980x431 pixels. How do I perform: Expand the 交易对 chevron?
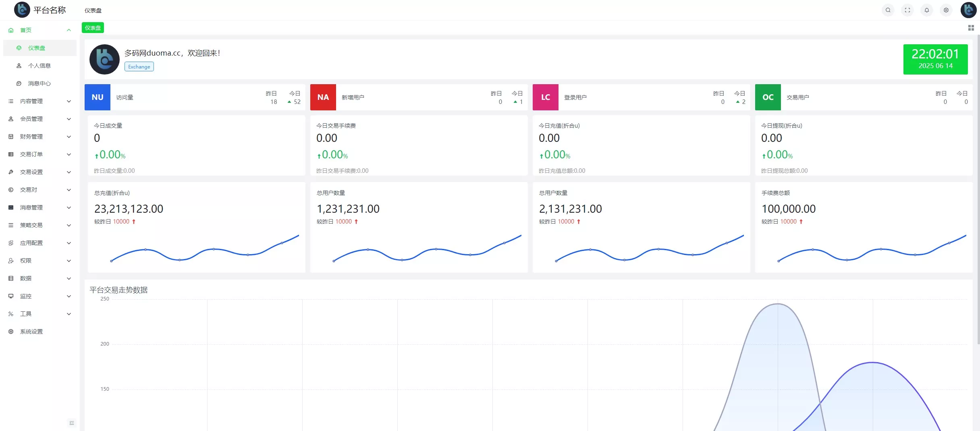pos(69,190)
